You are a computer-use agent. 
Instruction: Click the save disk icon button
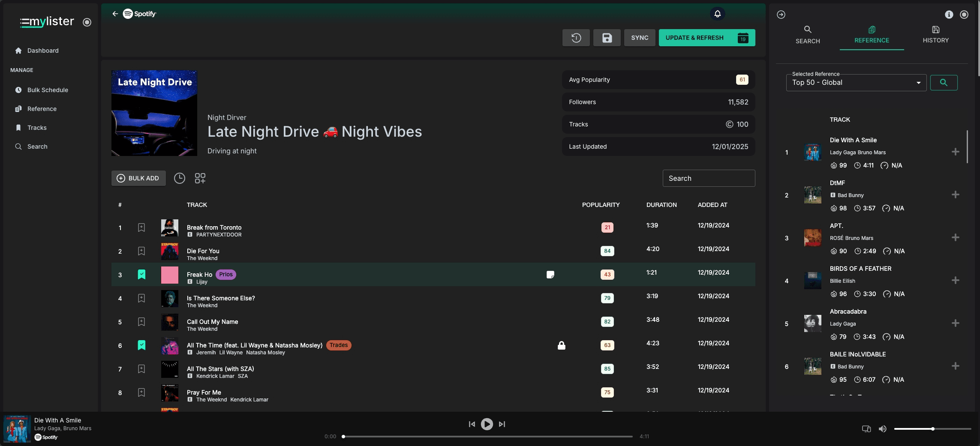(607, 38)
